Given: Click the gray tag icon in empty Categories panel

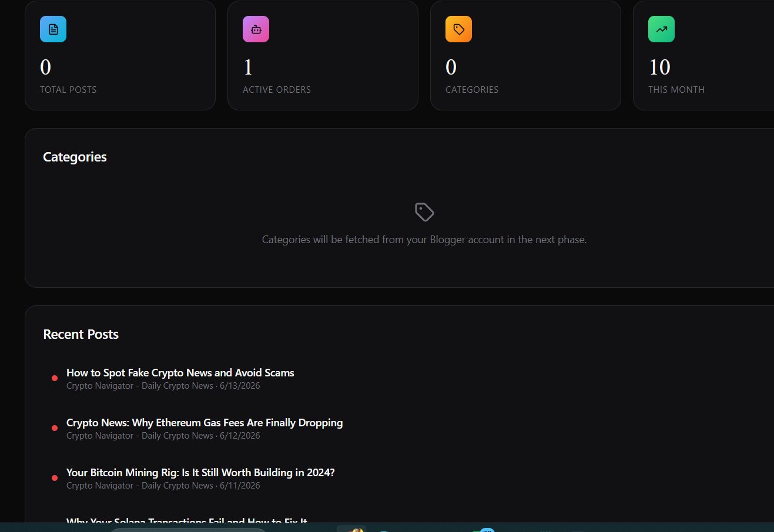Looking at the screenshot, I should pos(424,212).
